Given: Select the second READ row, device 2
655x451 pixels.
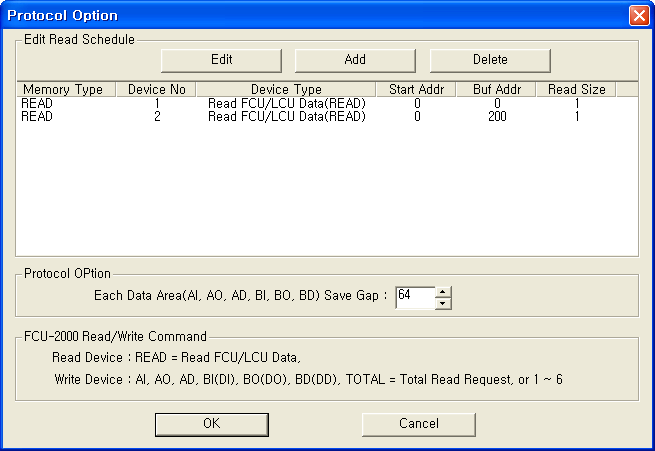Looking at the screenshot, I should point(38,116).
